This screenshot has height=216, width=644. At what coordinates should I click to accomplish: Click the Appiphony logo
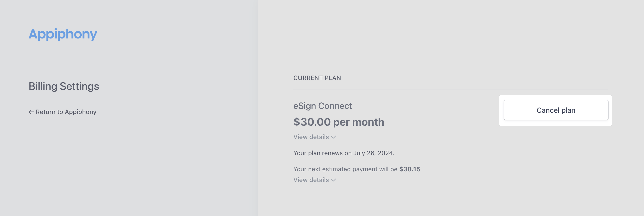(63, 34)
